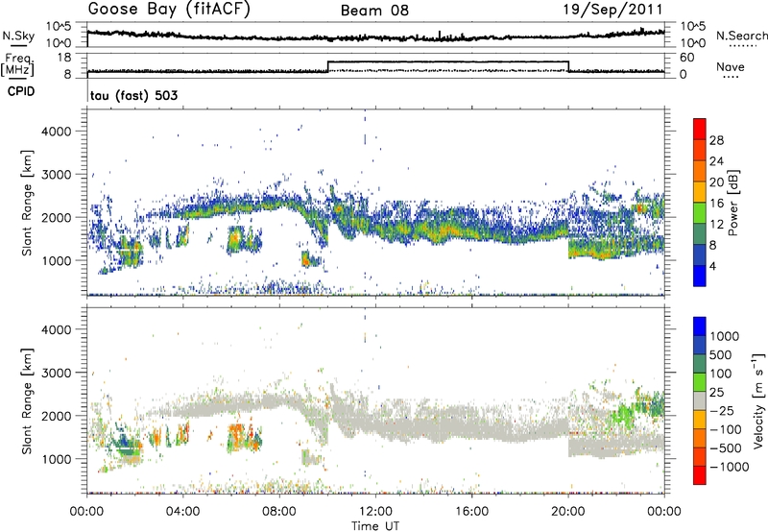768x532 pixels.
Task: Click the "Freq. [MHz]" axis label
Action: tap(18, 65)
